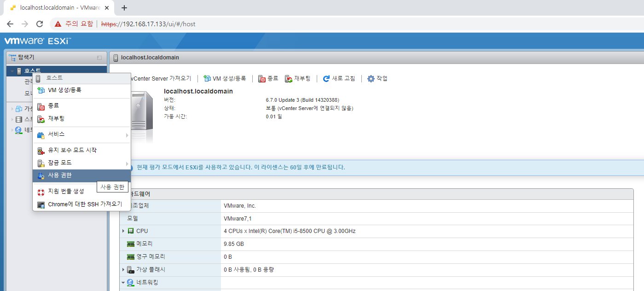644x291 pixels.
Task: Reload the page with browser refresh
Action: [x=40, y=24]
